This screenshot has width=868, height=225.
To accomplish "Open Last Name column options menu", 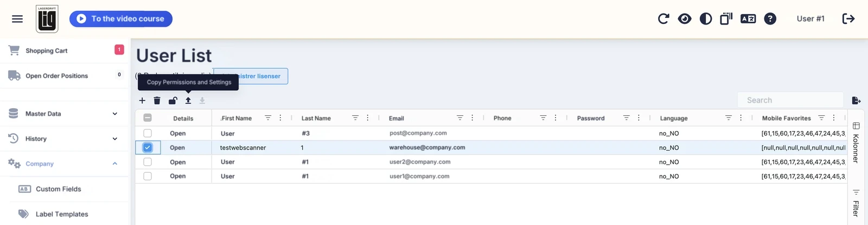I will [368, 118].
